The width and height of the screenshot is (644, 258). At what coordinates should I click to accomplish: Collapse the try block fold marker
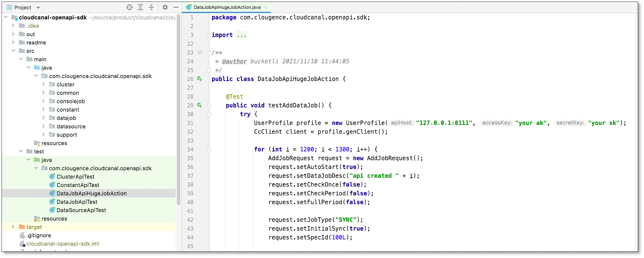(x=209, y=114)
